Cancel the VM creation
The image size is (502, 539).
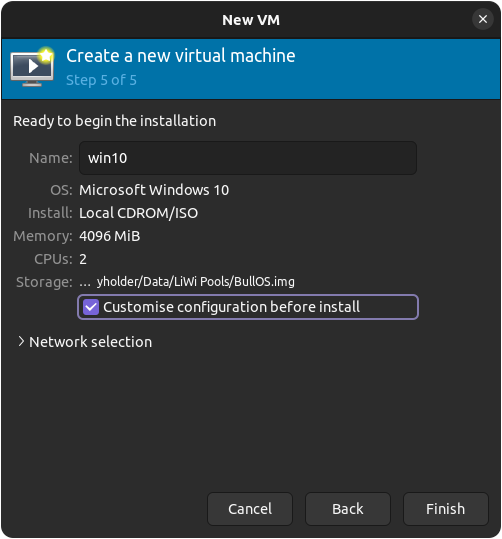(250, 509)
